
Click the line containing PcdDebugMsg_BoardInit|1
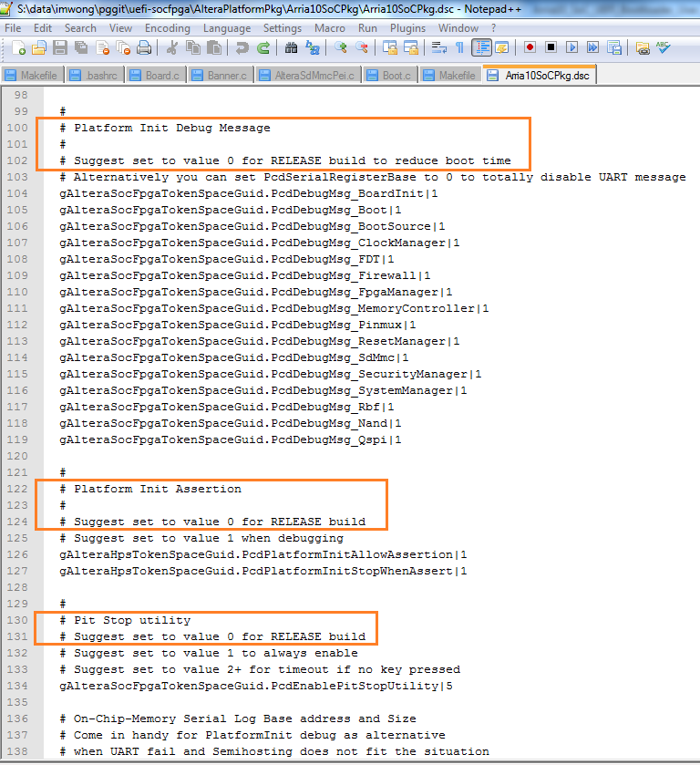click(248, 193)
